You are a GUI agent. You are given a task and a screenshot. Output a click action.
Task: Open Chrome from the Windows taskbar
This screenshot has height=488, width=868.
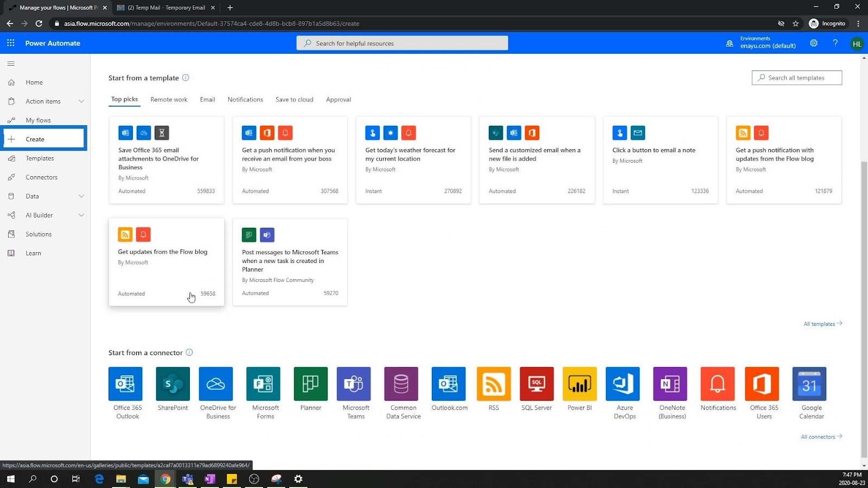tap(165, 479)
